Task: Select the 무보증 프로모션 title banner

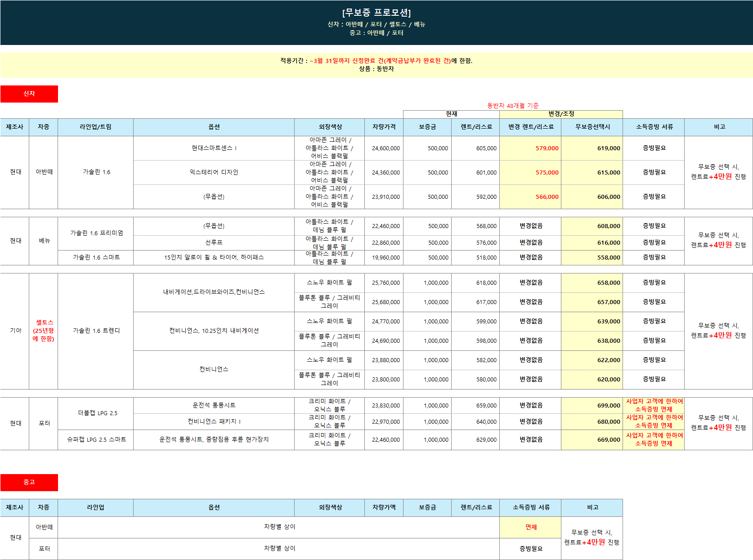Action: pos(376,22)
